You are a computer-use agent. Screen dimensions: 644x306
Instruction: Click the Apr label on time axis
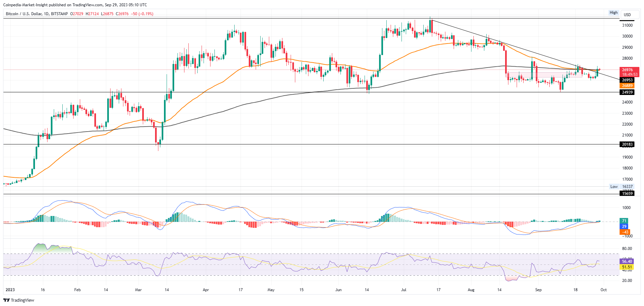(x=206, y=290)
